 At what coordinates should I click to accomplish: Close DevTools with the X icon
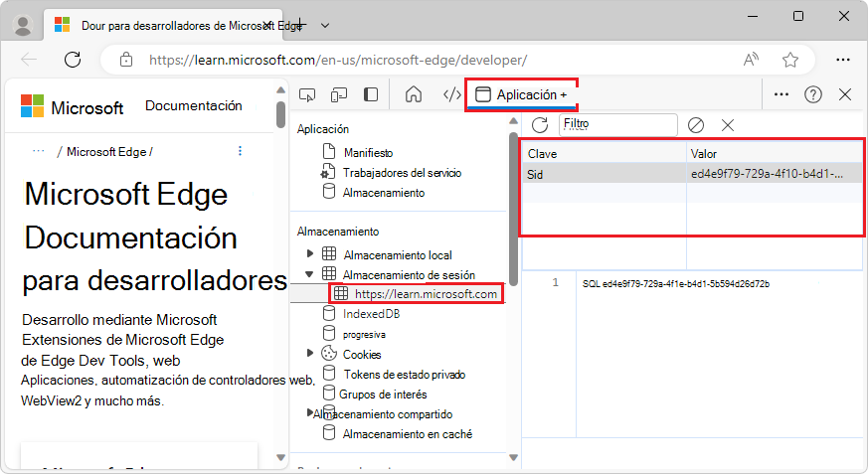[x=845, y=94]
